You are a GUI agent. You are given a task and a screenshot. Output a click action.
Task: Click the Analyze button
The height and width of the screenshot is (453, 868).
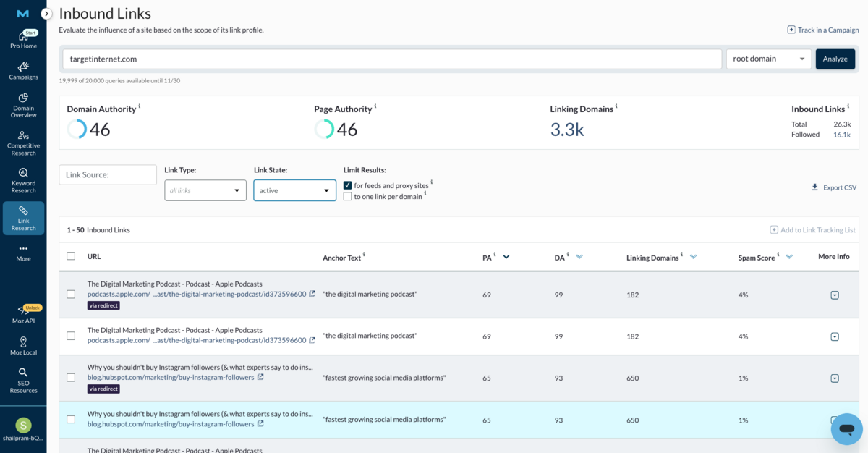[x=835, y=59]
